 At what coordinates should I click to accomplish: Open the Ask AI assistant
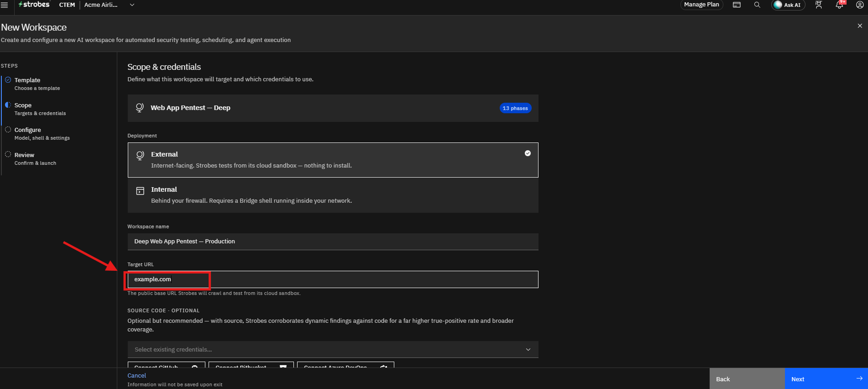(788, 5)
